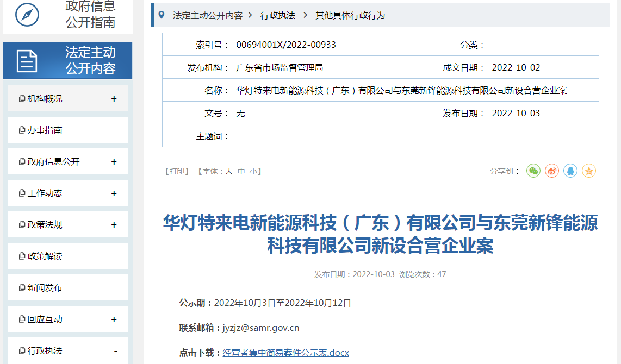Click the 发布日期 table value 2022-10-03
This screenshot has height=364, width=621.
tap(516, 113)
